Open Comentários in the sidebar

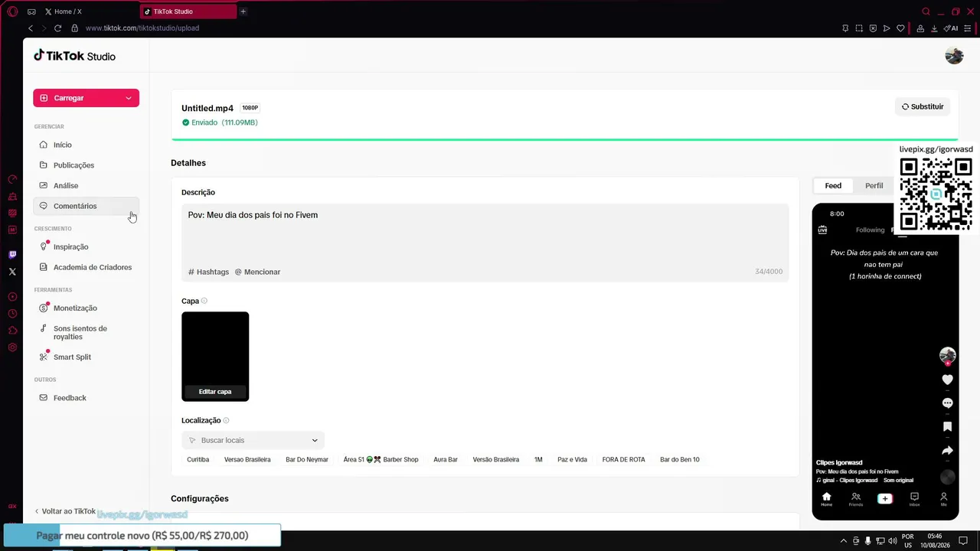coord(86,206)
